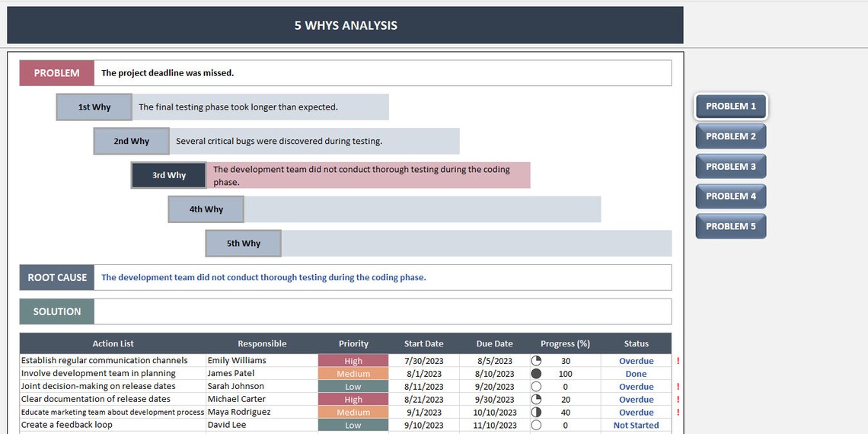Click the 5 WHYS ANALYSIS title banner
This screenshot has width=868, height=434.
pyautogui.click(x=345, y=25)
